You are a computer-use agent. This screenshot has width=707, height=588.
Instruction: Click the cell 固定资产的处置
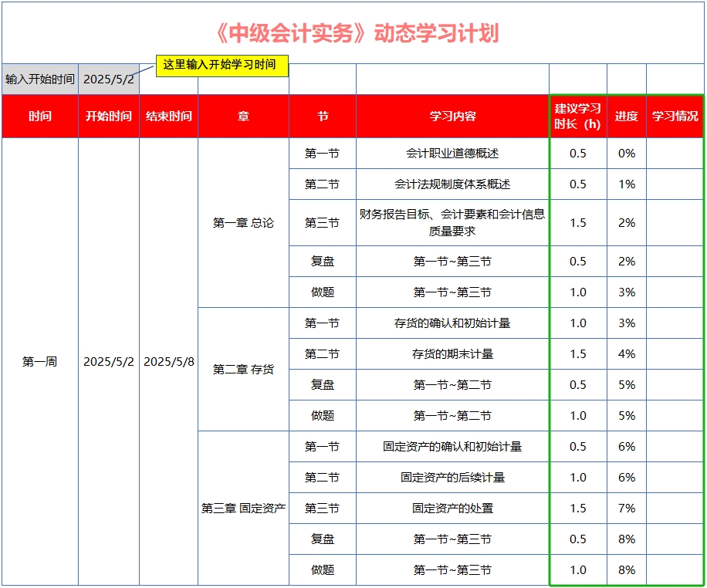tap(452, 508)
